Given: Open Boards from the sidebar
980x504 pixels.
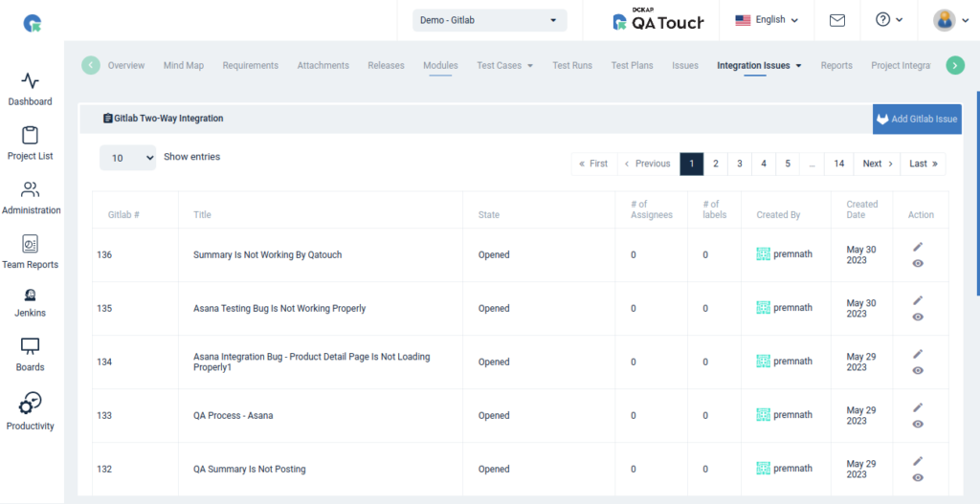Looking at the screenshot, I should [x=30, y=347].
